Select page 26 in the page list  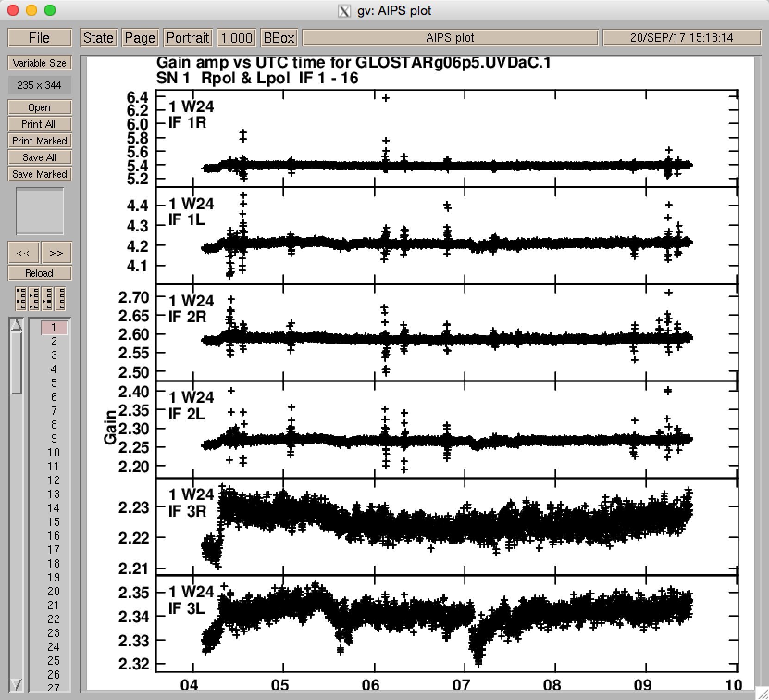point(54,675)
